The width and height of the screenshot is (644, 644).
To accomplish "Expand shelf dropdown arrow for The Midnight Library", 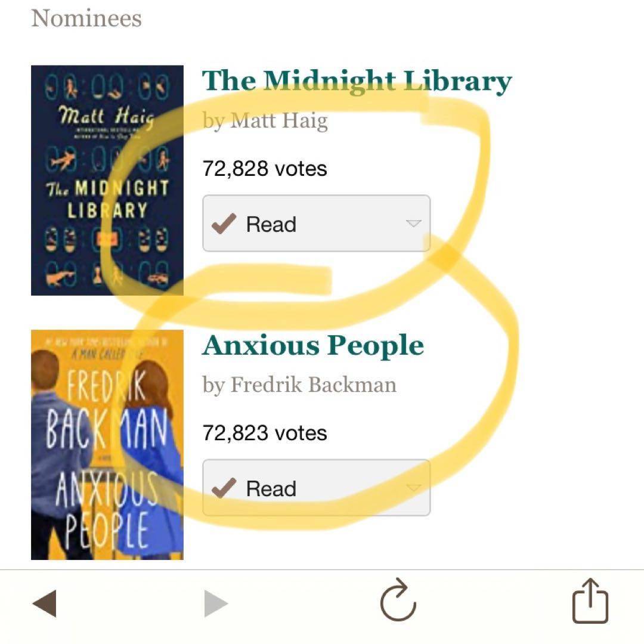I will (x=413, y=224).
